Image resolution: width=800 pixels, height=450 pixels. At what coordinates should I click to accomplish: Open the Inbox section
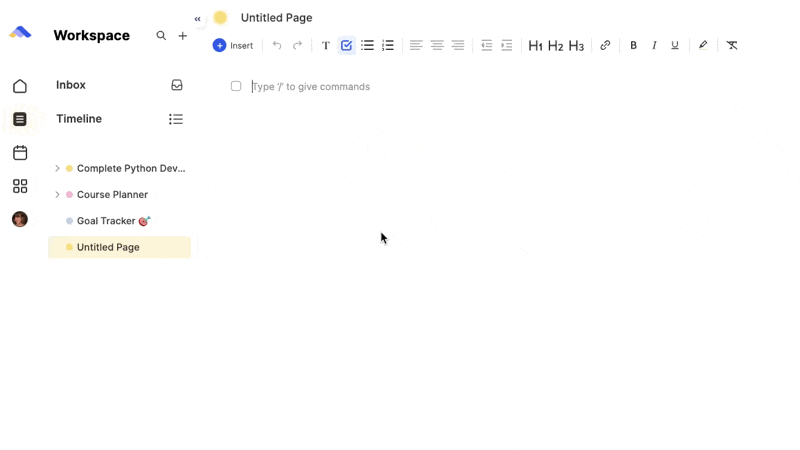[71, 85]
